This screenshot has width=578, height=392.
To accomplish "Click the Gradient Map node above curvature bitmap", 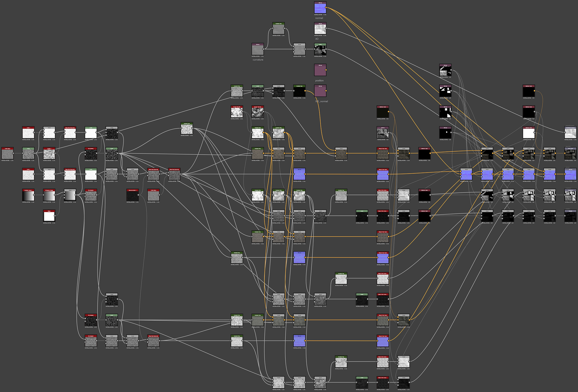I will [x=279, y=28].
